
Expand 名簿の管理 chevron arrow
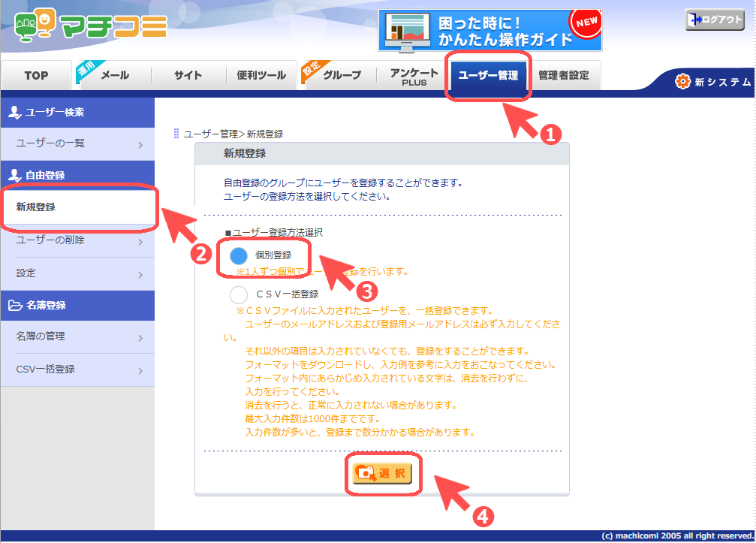pyautogui.click(x=140, y=338)
